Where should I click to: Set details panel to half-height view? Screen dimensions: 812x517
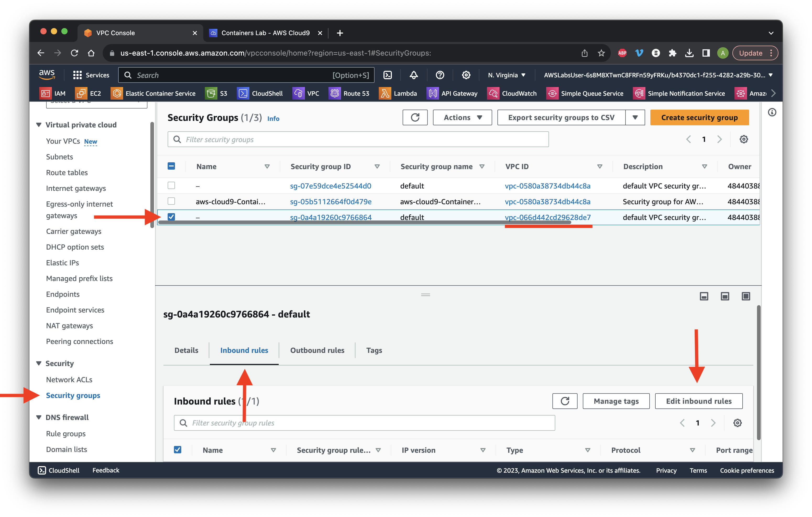[725, 296]
